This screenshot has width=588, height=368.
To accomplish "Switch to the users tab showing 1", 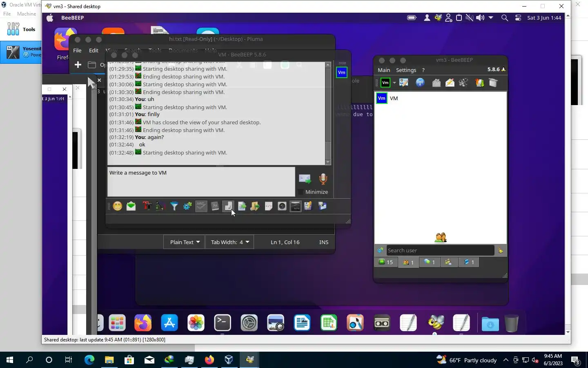I will point(408,262).
